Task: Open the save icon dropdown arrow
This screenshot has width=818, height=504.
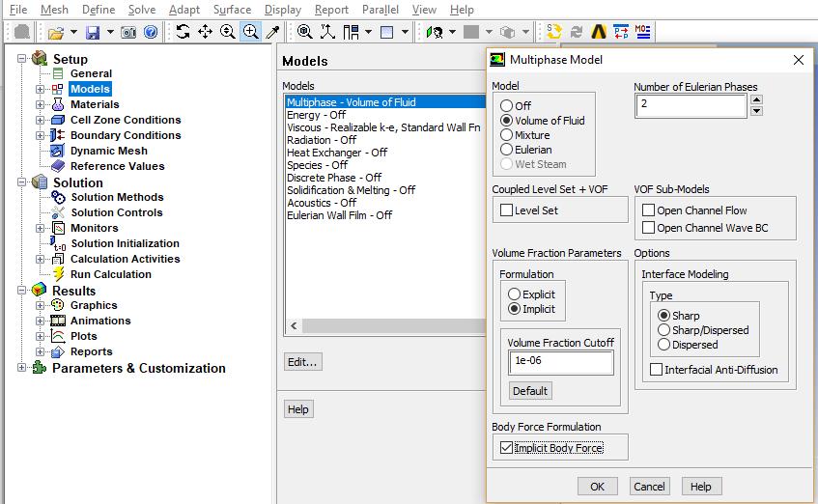Action: 110,33
